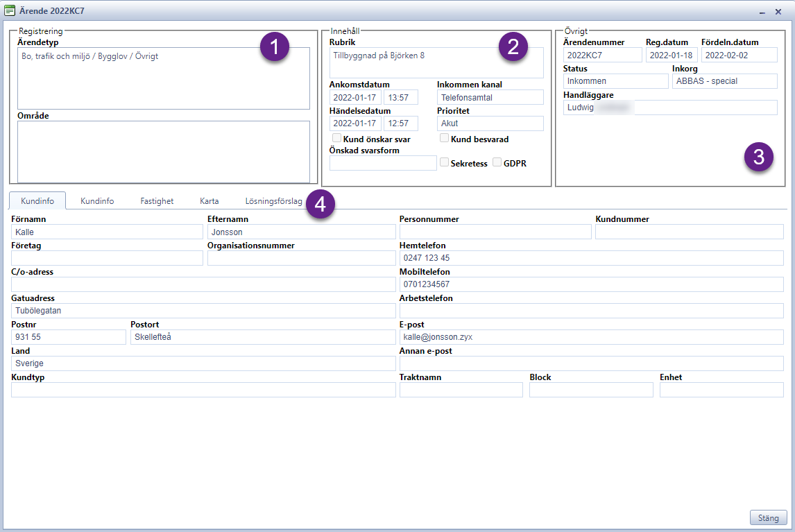Click the C/o-adress field
This screenshot has height=532, width=795.
coord(203,284)
